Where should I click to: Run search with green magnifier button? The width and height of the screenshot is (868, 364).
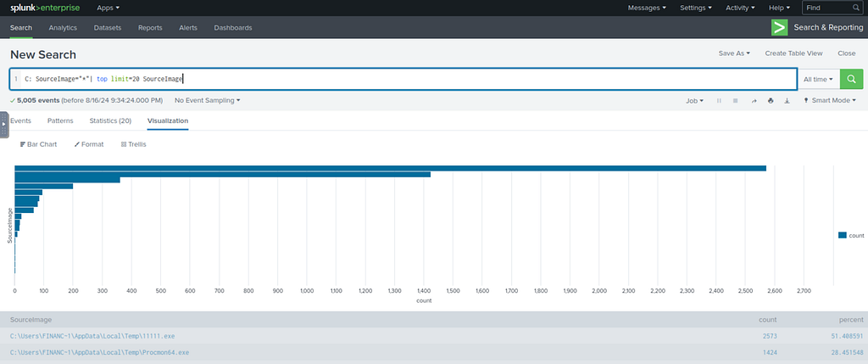[x=851, y=79]
